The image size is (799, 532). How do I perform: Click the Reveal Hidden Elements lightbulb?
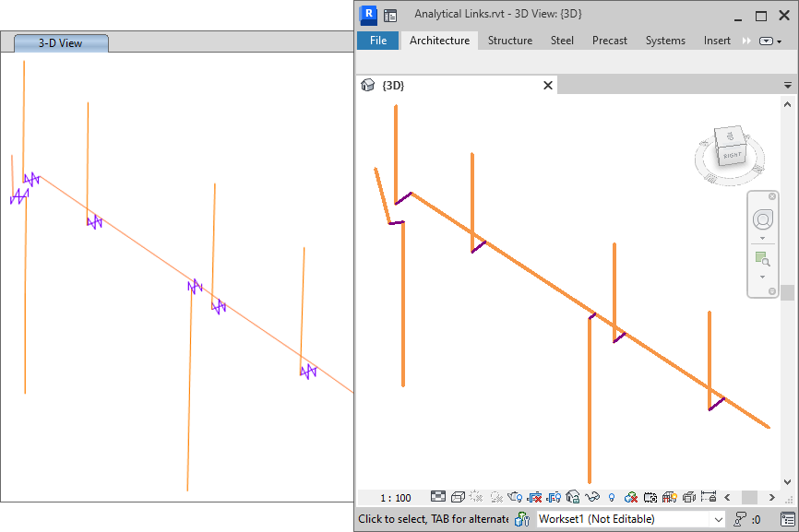click(x=612, y=496)
